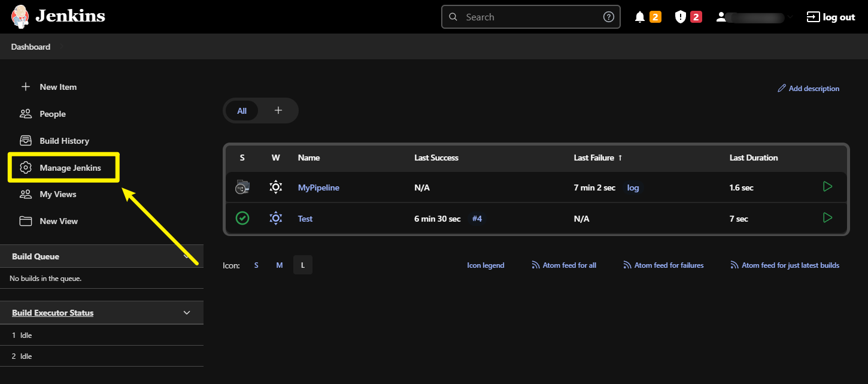
Task: Click MyPipeline weather sunny icon
Action: click(275, 187)
